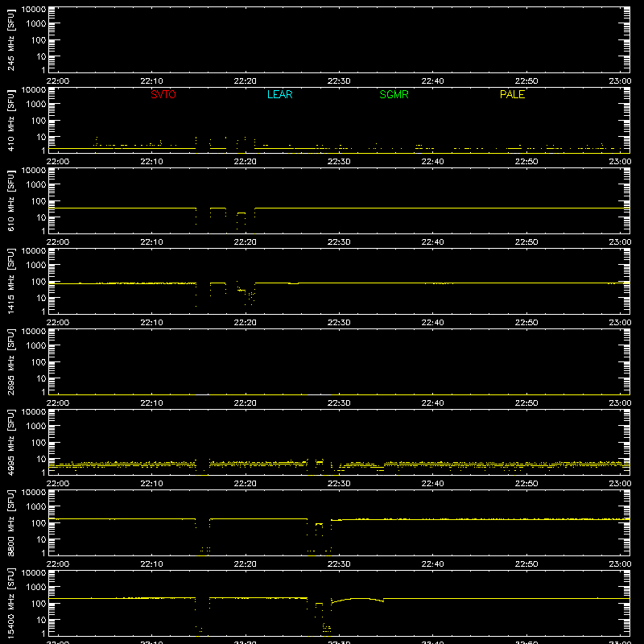Click 22:50 label under the 8800 MHz plot
The image size is (644, 644).
point(526,564)
